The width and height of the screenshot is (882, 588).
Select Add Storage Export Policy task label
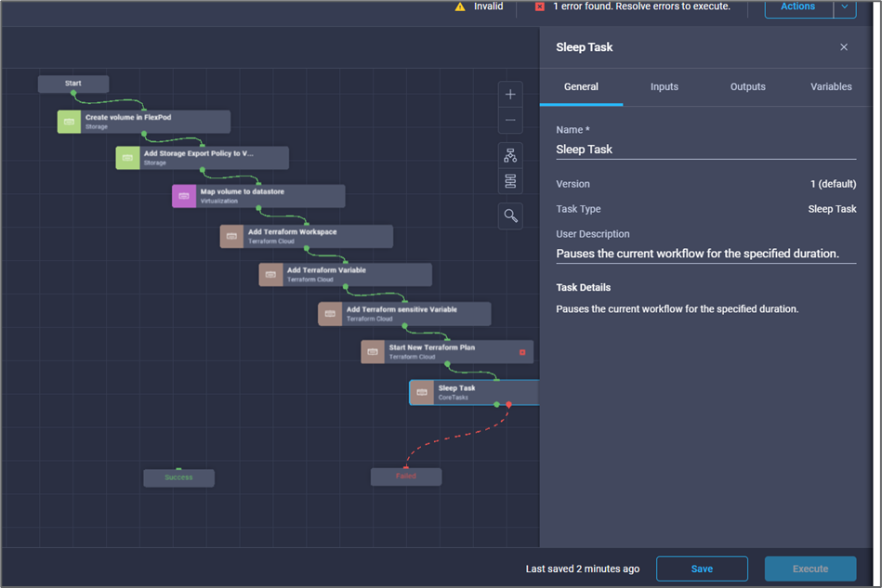[x=199, y=153]
